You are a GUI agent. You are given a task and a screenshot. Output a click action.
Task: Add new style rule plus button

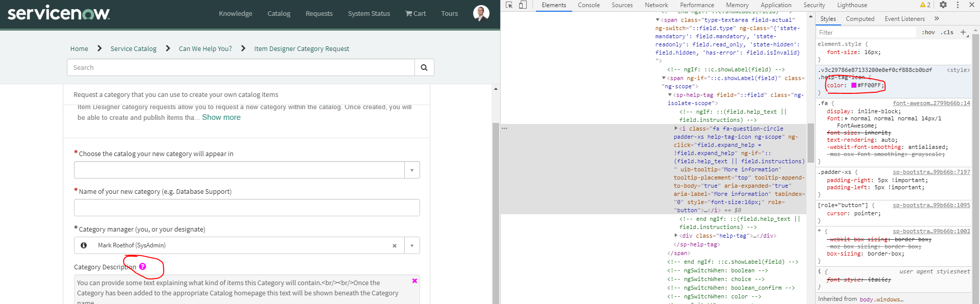963,32
